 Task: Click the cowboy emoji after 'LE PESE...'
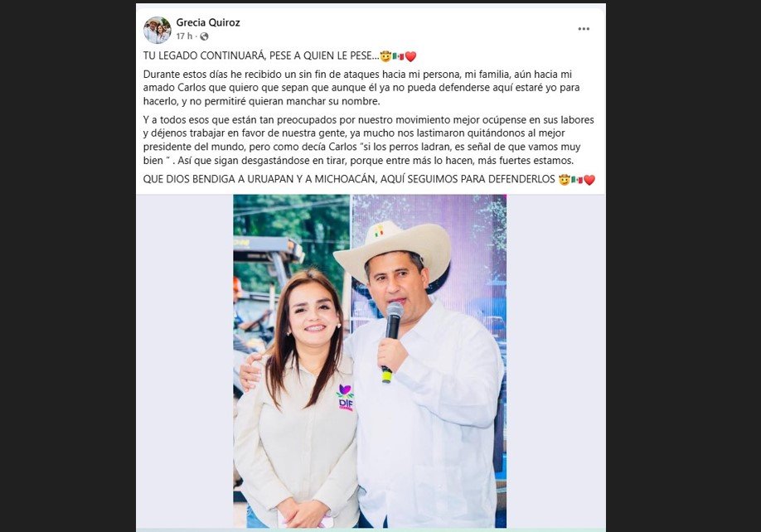pyautogui.click(x=385, y=56)
